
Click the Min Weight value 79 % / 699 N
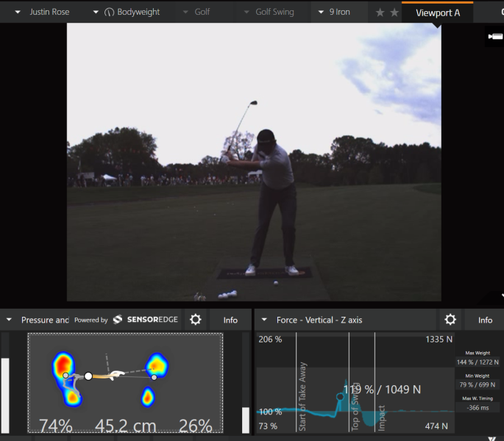[478, 384]
